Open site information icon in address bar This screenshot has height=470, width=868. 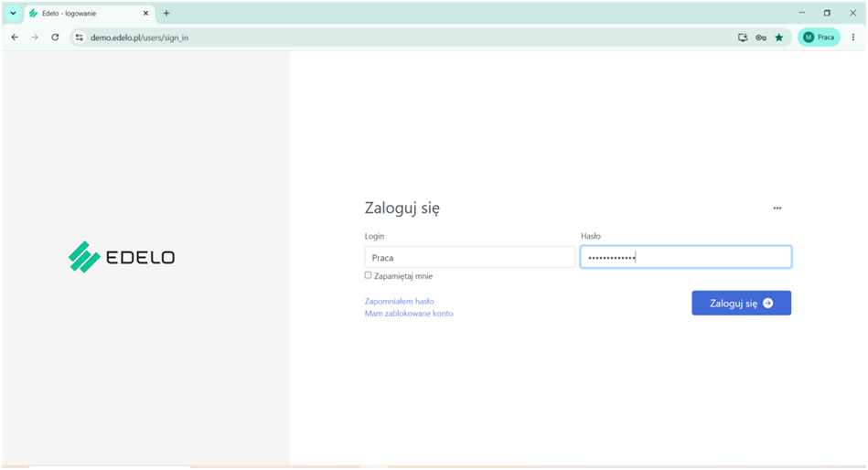click(80, 37)
